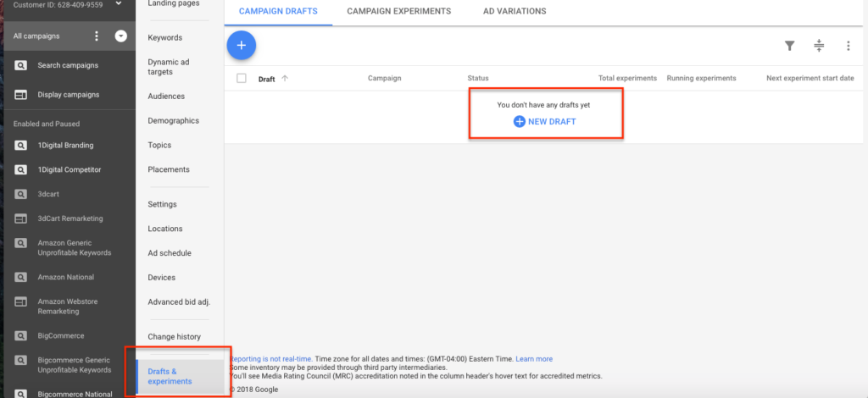Open Landing pages in the navigation

[x=174, y=3]
